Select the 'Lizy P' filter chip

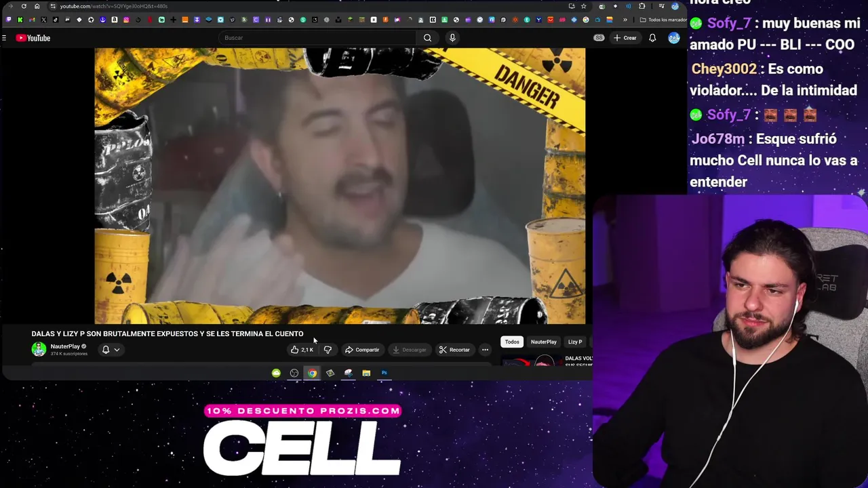tap(575, 342)
